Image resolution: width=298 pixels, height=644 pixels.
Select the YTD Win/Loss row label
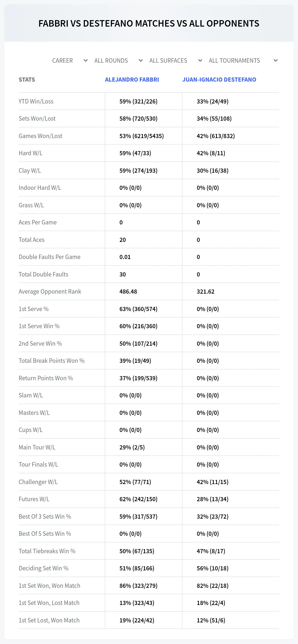(36, 101)
